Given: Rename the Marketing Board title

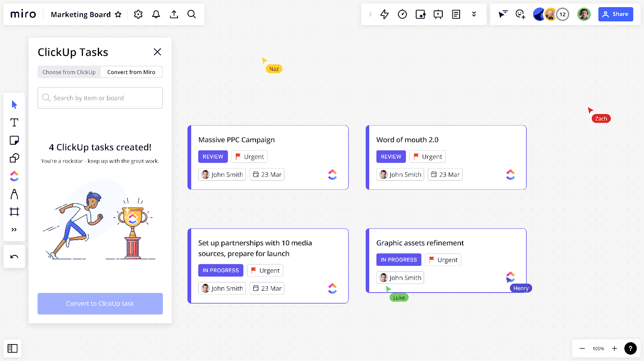Looking at the screenshot, I should [80, 14].
